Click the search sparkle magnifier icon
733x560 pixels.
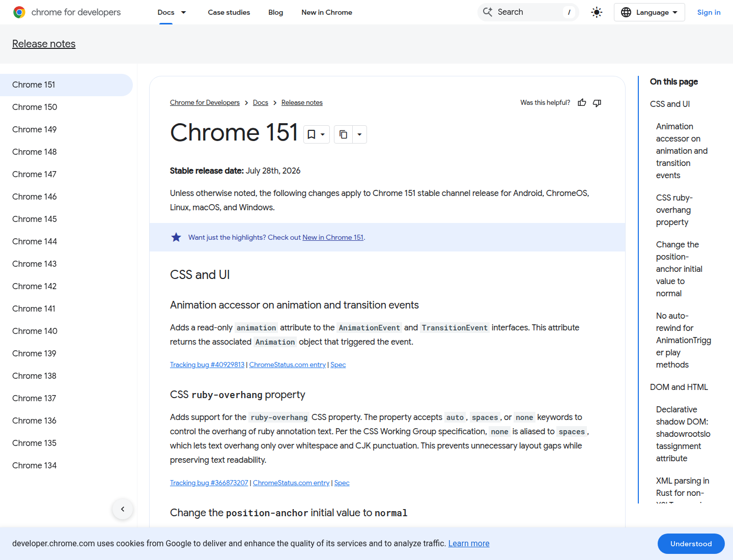(x=488, y=12)
